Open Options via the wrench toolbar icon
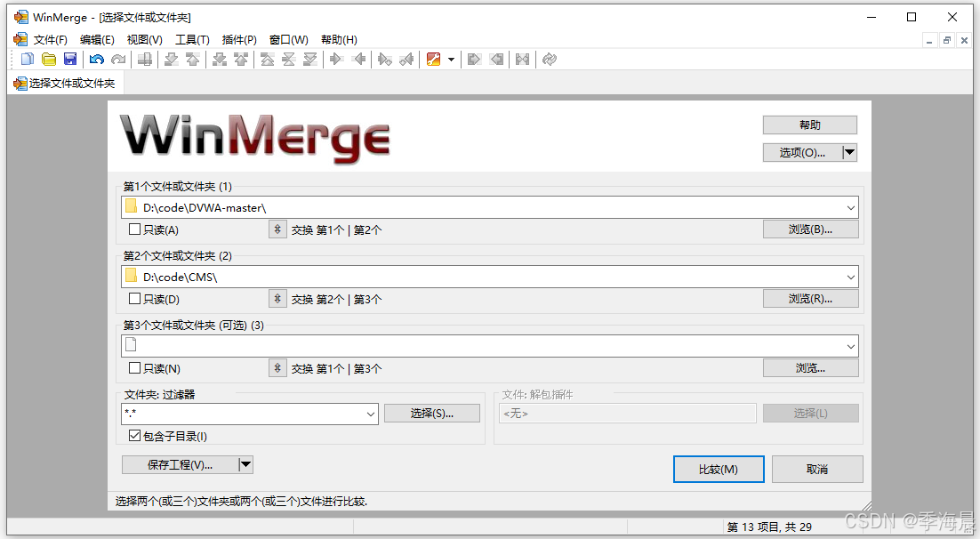 [x=433, y=60]
